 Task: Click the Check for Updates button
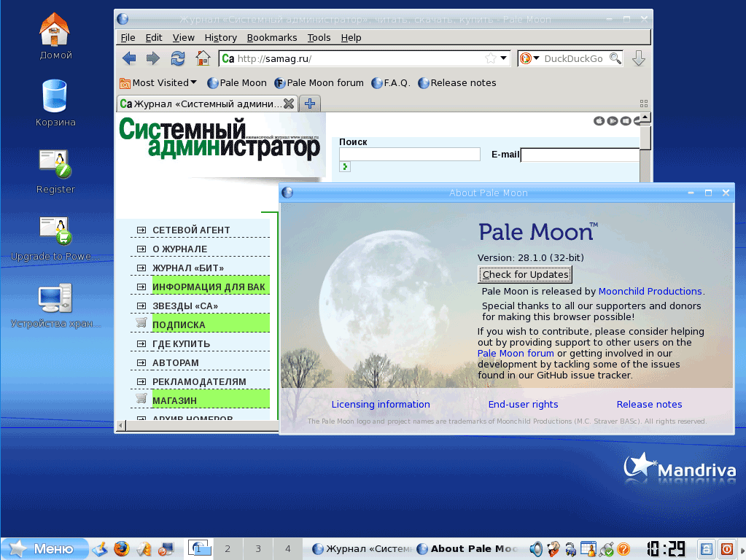[525, 274]
